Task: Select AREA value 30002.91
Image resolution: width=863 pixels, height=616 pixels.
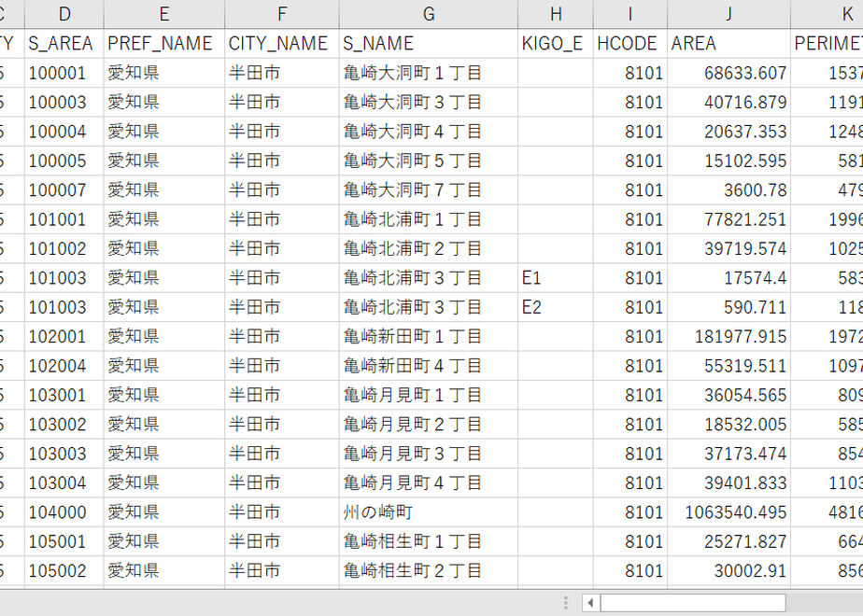Action: (729, 570)
